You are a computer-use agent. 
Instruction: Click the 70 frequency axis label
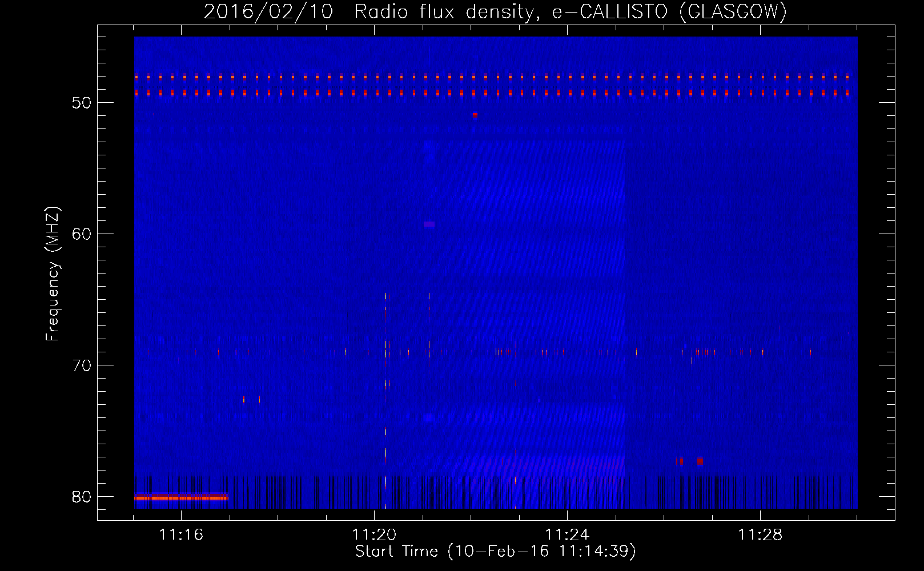(82, 366)
